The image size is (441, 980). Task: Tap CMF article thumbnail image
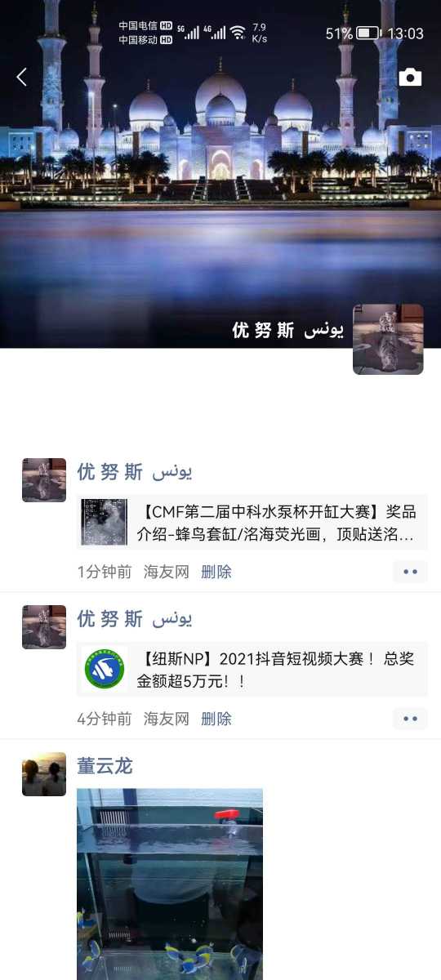pyautogui.click(x=104, y=523)
